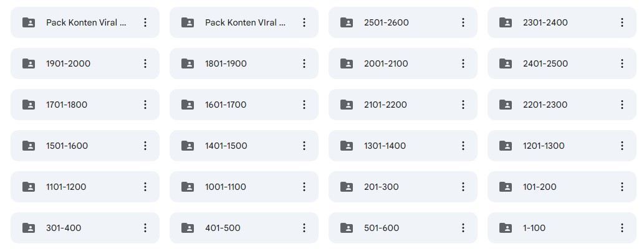Image resolution: width=644 pixels, height=249 pixels.
Task: Select the 201-300 folder
Action: (382, 187)
